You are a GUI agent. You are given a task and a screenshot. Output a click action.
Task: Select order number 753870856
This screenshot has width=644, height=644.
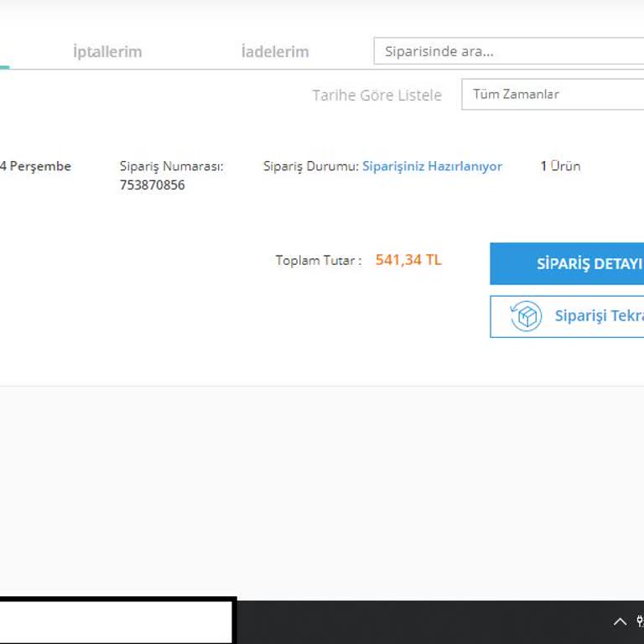[153, 184]
